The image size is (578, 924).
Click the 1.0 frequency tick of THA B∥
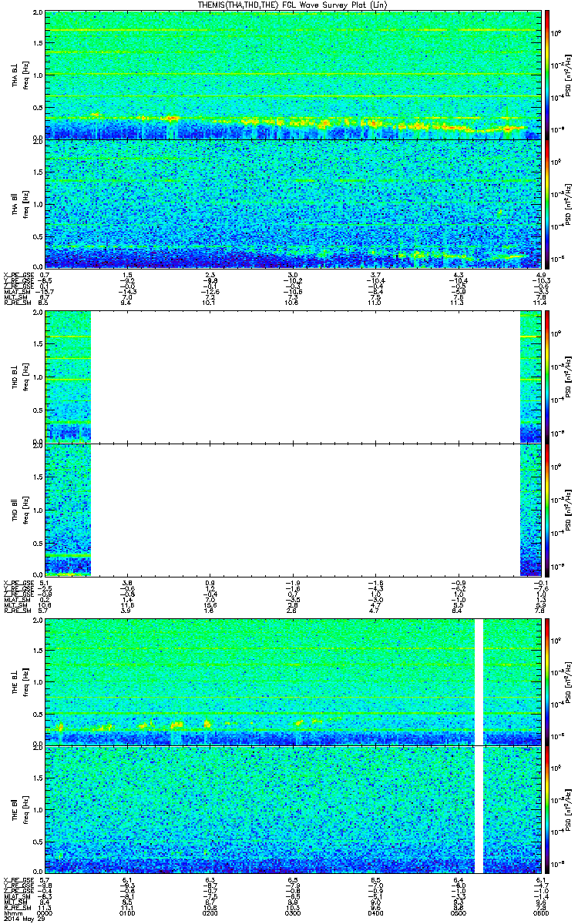[38, 204]
